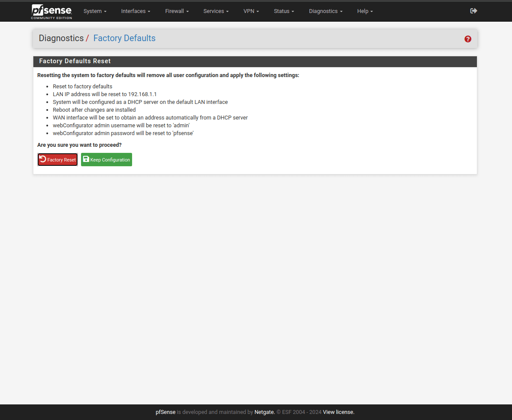This screenshot has height=420, width=512.
Task: Open the Services menu
Action: [x=216, y=11]
